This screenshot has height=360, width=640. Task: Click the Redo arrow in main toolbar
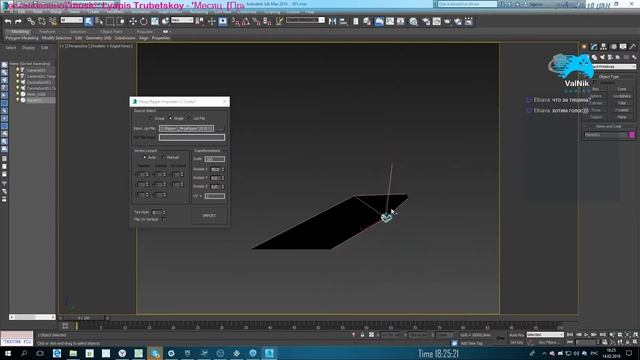(18, 21)
